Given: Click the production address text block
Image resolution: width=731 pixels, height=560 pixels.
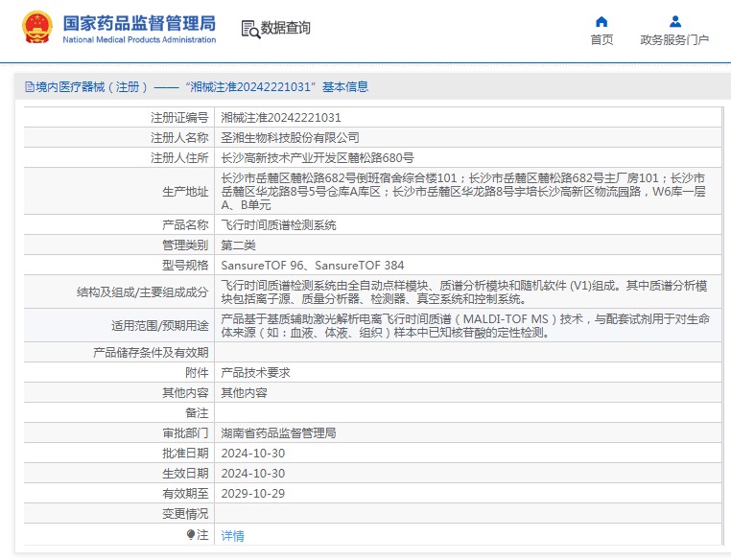Looking at the screenshot, I should point(463,192).
